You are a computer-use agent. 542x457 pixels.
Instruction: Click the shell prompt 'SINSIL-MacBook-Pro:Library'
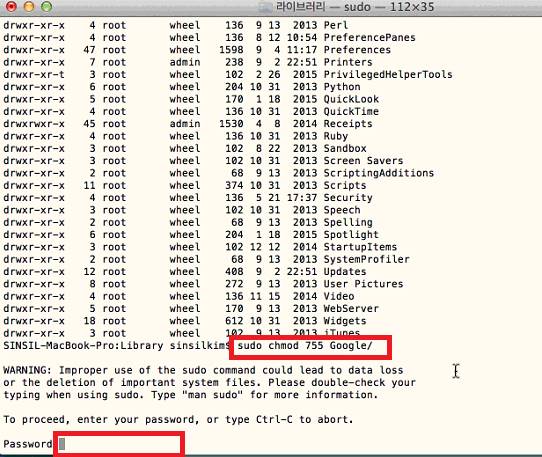tap(83, 346)
